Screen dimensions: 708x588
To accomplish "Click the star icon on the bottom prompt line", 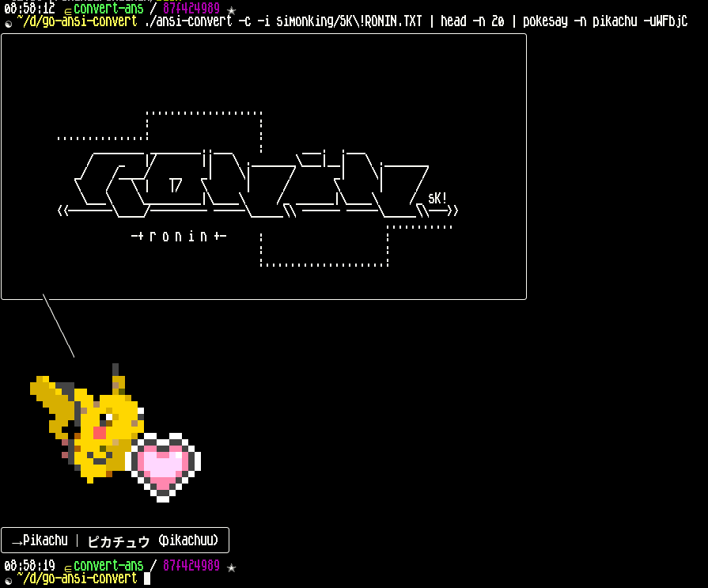I will point(232,567).
